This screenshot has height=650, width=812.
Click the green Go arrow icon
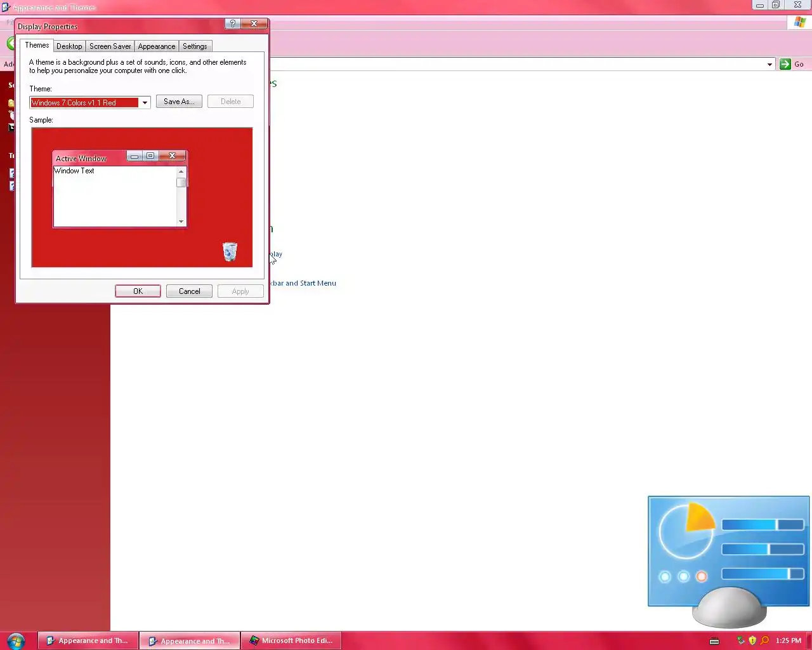click(x=785, y=64)
